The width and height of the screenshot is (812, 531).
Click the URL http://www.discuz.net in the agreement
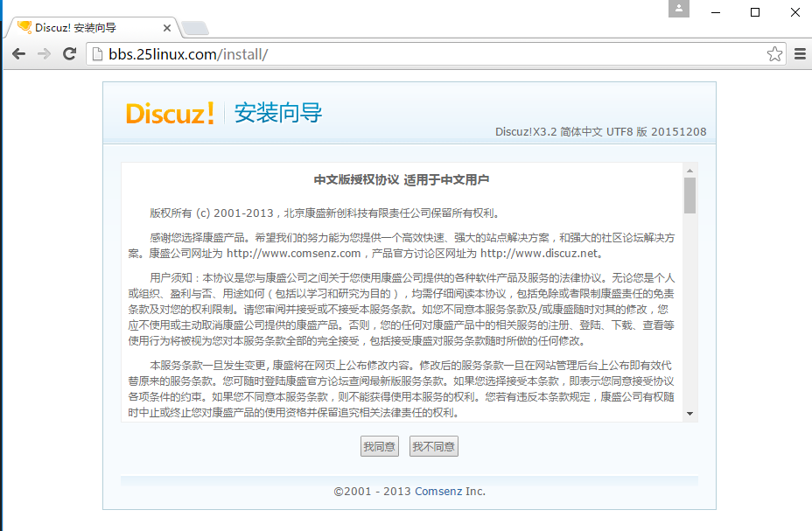[x=539, y=253]
